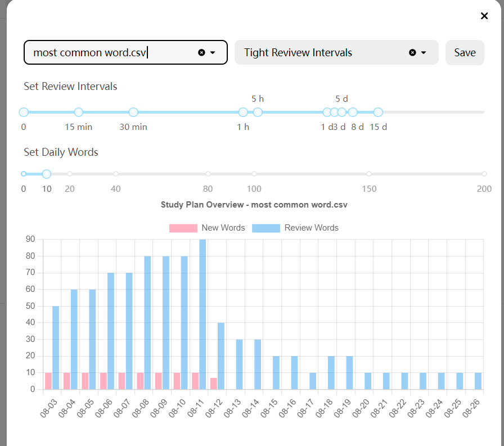
Task: Select the 15 min review interval handle
Action: 79,112
